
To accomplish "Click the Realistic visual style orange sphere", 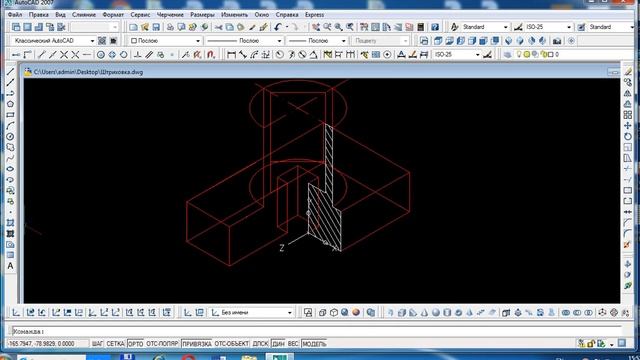I will coord(356,313).
